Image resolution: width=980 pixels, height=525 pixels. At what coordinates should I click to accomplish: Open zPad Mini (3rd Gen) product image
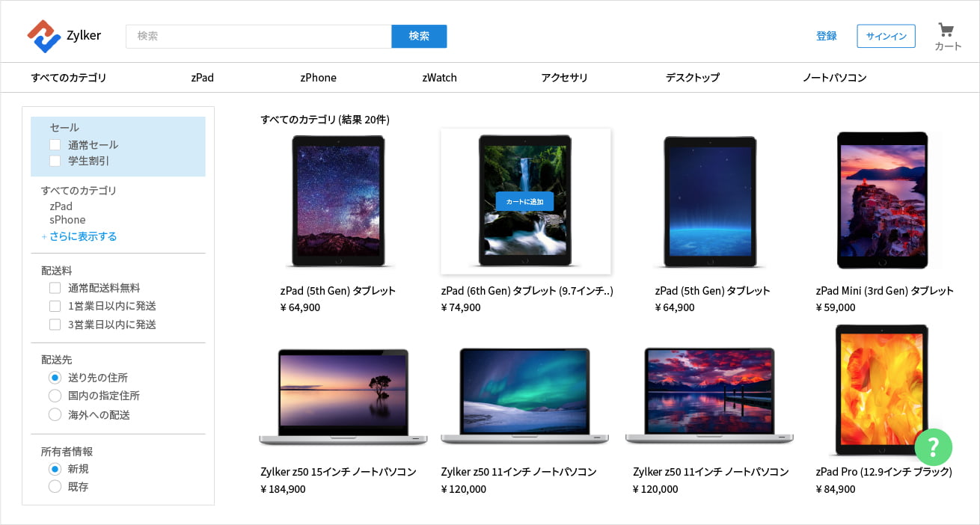pyautogui.click(x=883, y=200)
